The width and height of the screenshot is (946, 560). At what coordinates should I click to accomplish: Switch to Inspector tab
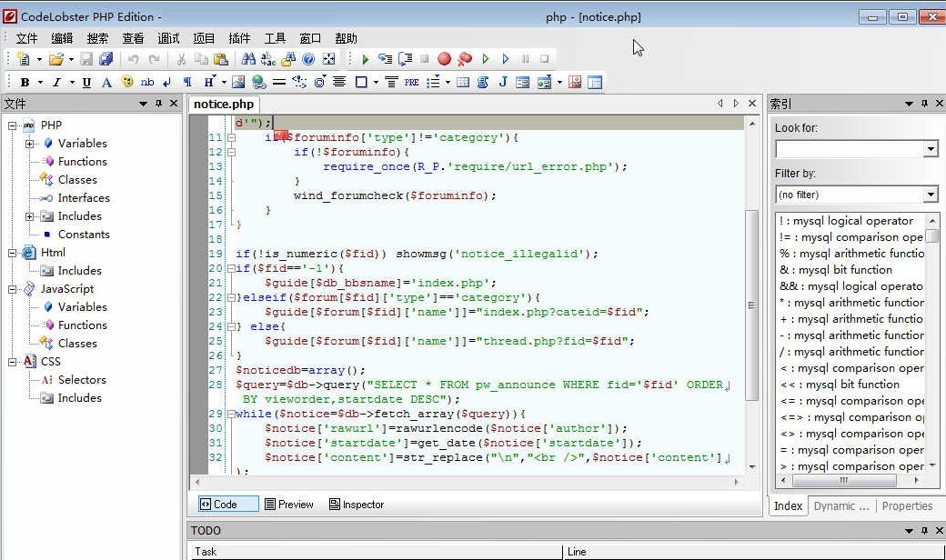[x=357, y=504]
